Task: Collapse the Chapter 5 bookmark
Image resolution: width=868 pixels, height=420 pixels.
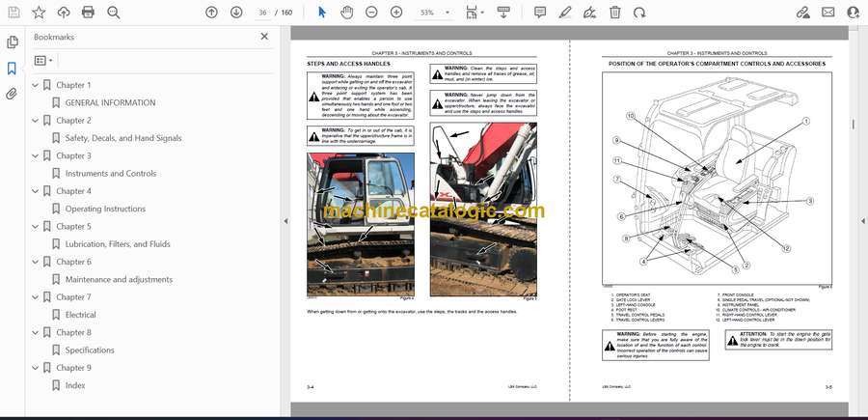Action: coord(36,227)
